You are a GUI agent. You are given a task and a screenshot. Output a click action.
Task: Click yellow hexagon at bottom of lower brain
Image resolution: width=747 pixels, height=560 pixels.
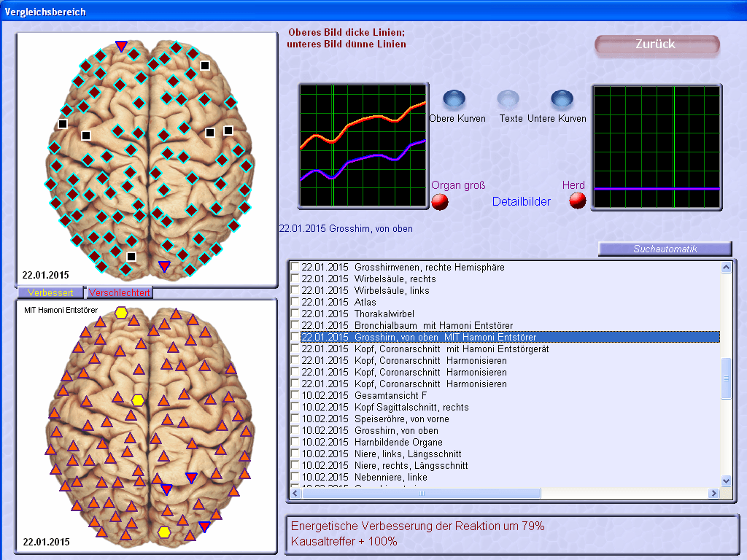(164, 532)
